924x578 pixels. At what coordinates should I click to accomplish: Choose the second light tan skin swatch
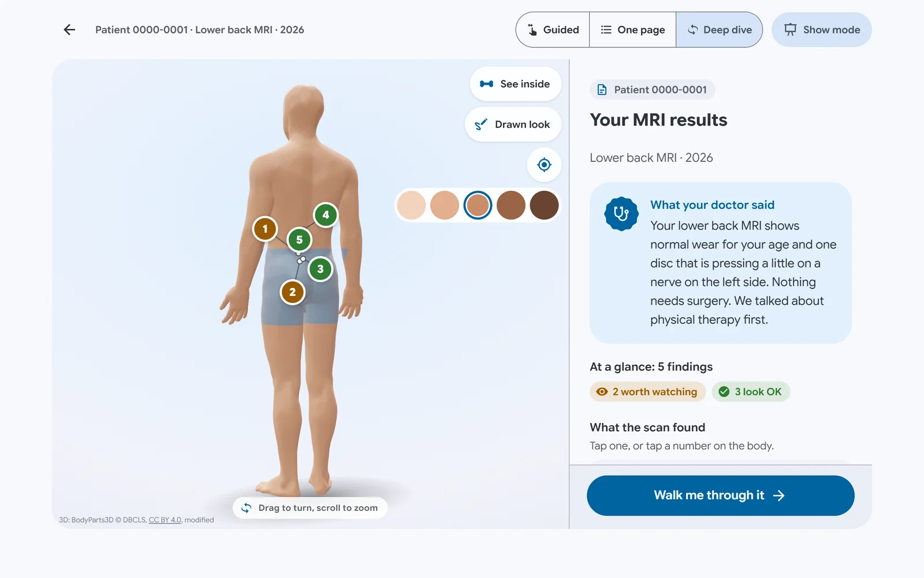pos(445,205)
